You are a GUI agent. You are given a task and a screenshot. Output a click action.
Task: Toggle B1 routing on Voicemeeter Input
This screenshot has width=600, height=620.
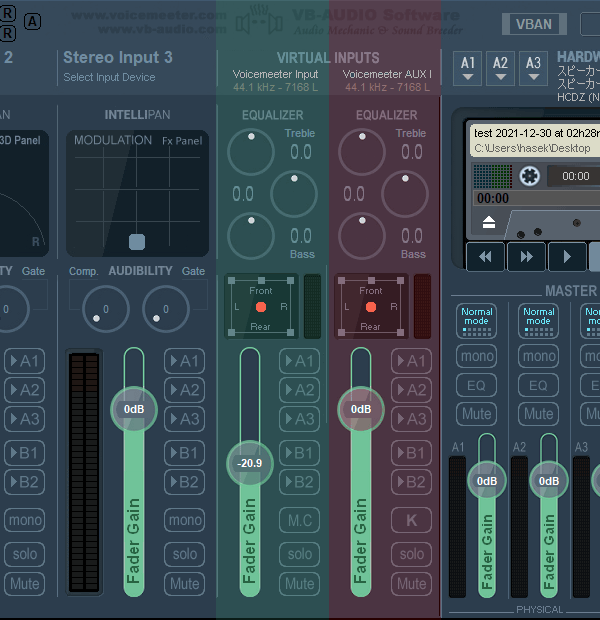[x=299, y=453]
